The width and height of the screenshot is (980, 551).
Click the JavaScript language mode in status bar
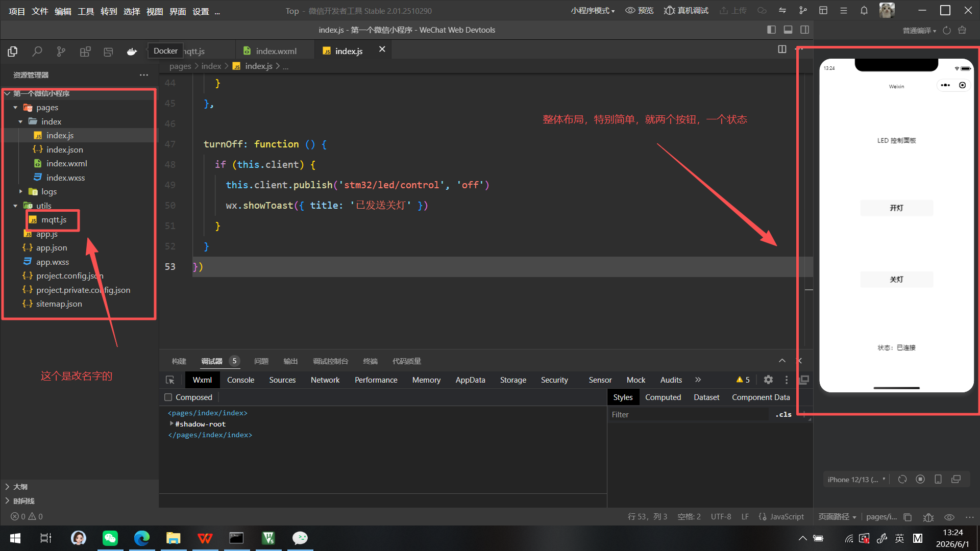tap(781, 517)
